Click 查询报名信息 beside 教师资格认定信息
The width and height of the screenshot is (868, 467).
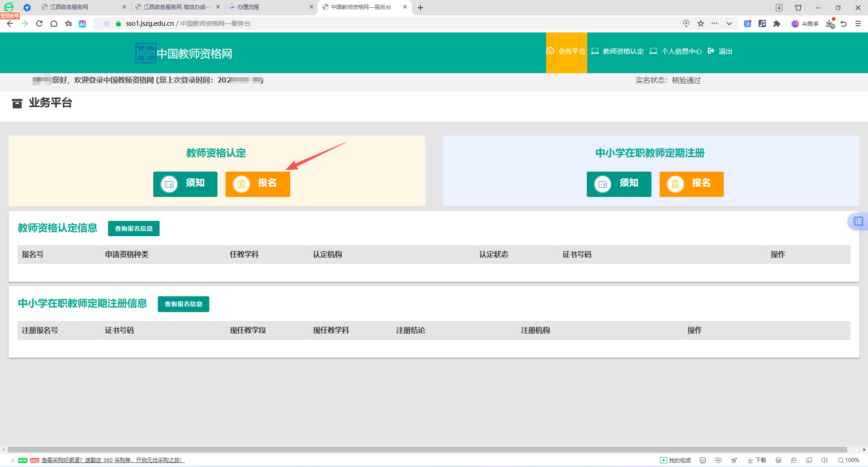pos(134,229)
